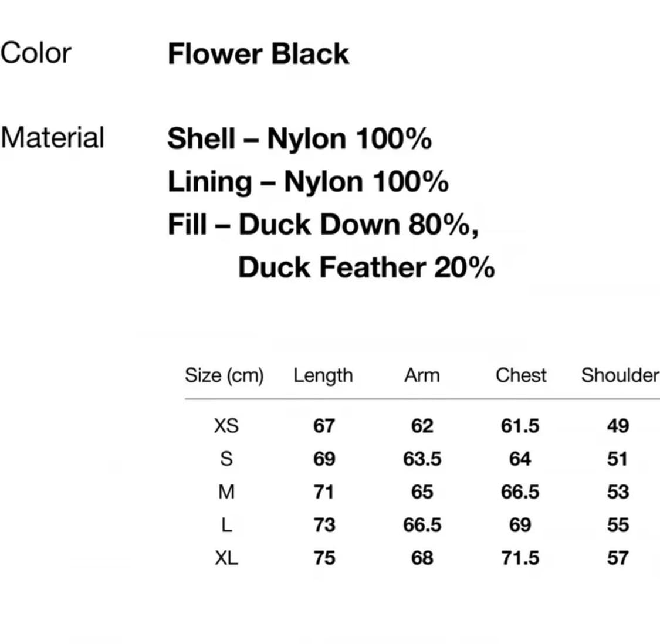Click the Arm column header
Screen dimensions: 660x644
(x=422, y=375)
